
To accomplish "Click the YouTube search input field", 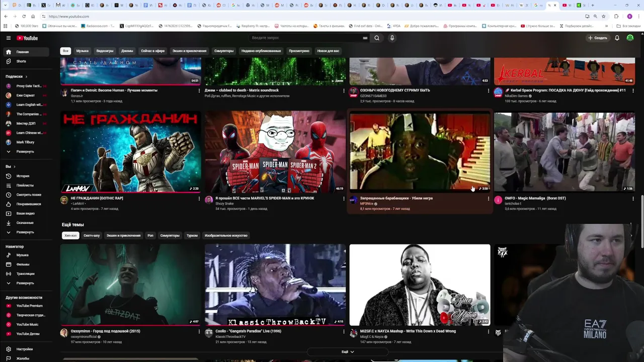I will [x=305, y=38].
